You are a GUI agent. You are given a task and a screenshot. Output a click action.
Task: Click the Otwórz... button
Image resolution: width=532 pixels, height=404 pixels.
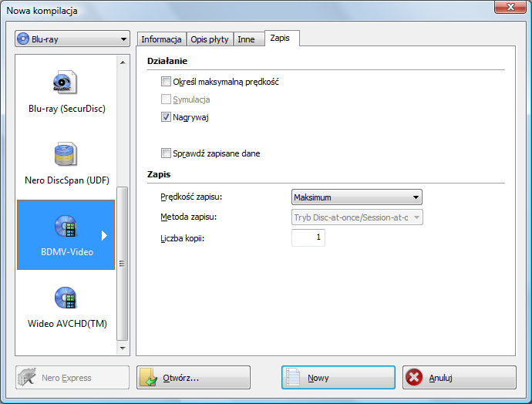[x=194, y=377]
